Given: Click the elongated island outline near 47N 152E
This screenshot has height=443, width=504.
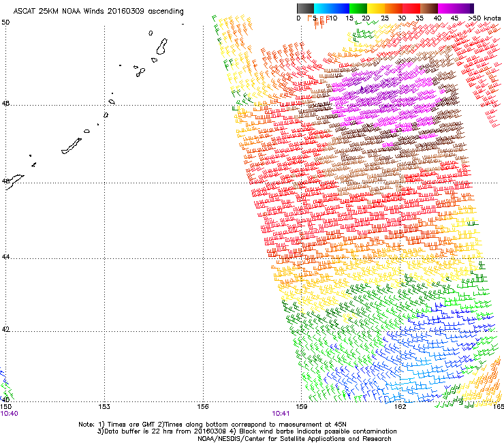Looking at the screenshot, I should tap(72, 146).
